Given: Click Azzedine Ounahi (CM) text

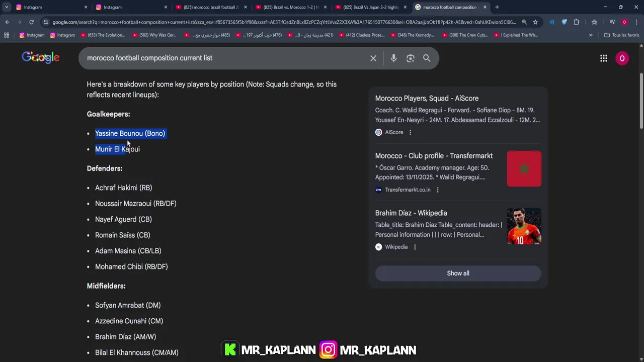Looking at the screenshot, I should tap(129, 321).
